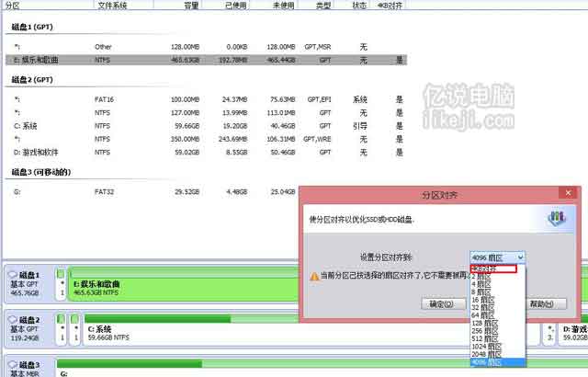Choose 2 扇区 from the dropdown list

pyautogui.click(x=498, y=277)
